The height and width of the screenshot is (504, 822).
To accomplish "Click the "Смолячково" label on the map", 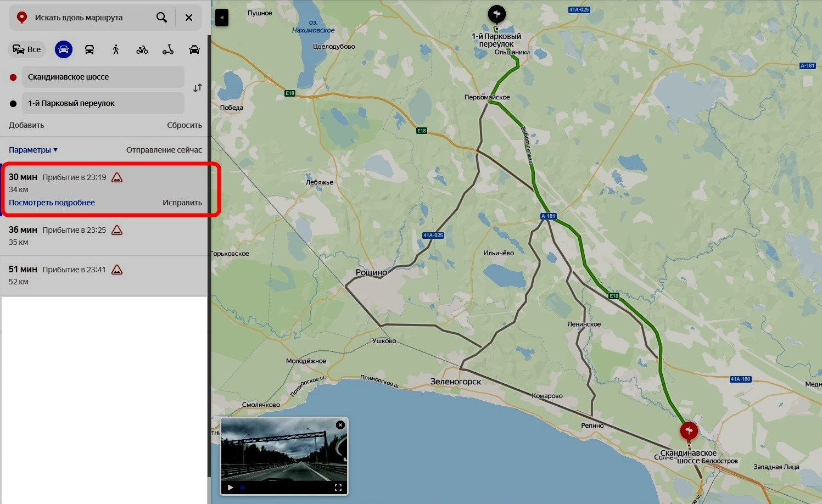I will [261, 405].
